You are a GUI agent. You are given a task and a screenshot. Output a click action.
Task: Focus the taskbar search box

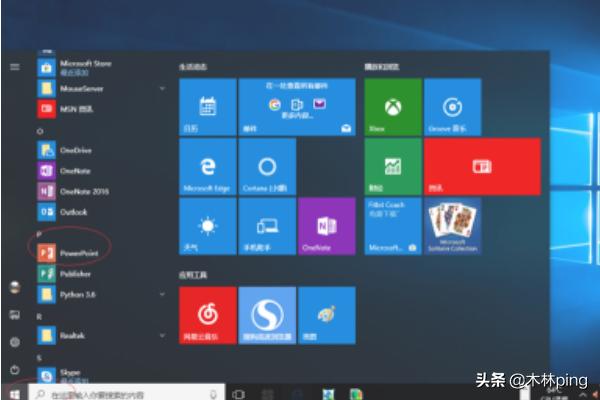click(x=127, y=394)
